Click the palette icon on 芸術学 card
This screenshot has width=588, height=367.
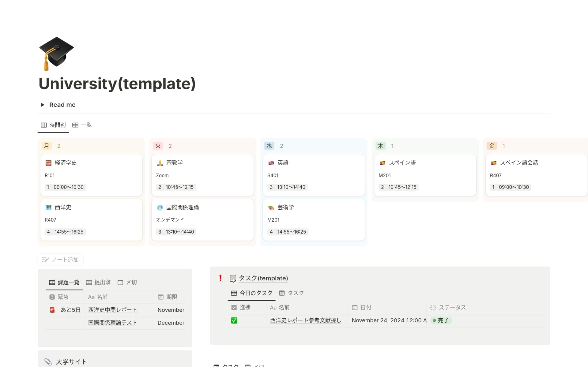click(271, 208)
